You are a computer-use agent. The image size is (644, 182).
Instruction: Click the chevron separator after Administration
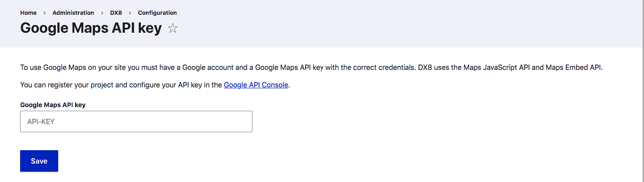[x=102, y=13]
